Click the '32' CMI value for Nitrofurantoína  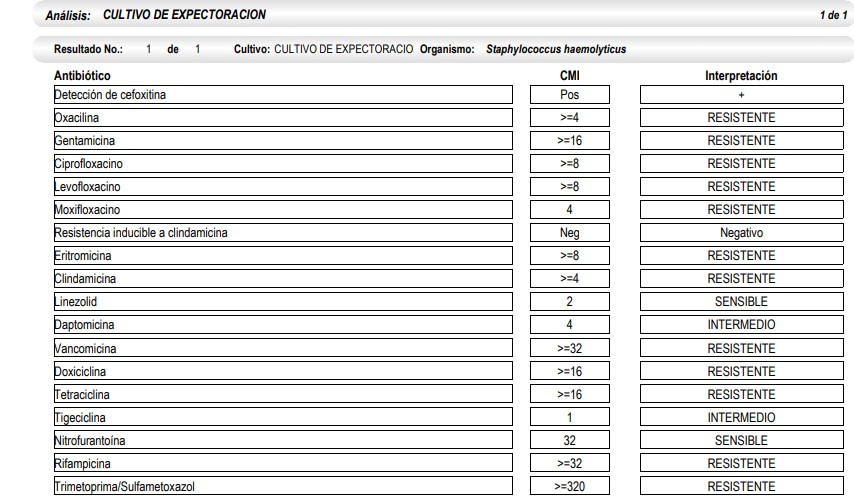click(570, 440)
